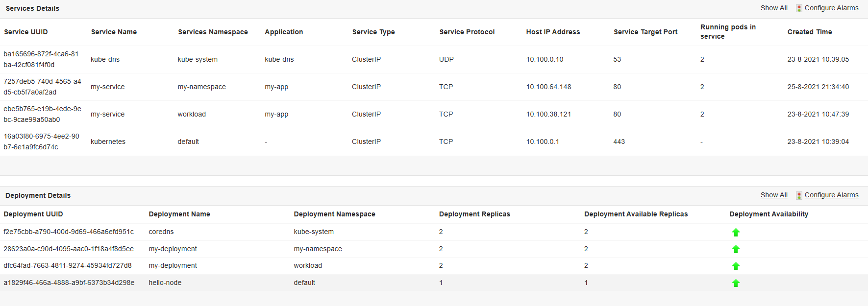Click the hello-node deployment name

165,282
